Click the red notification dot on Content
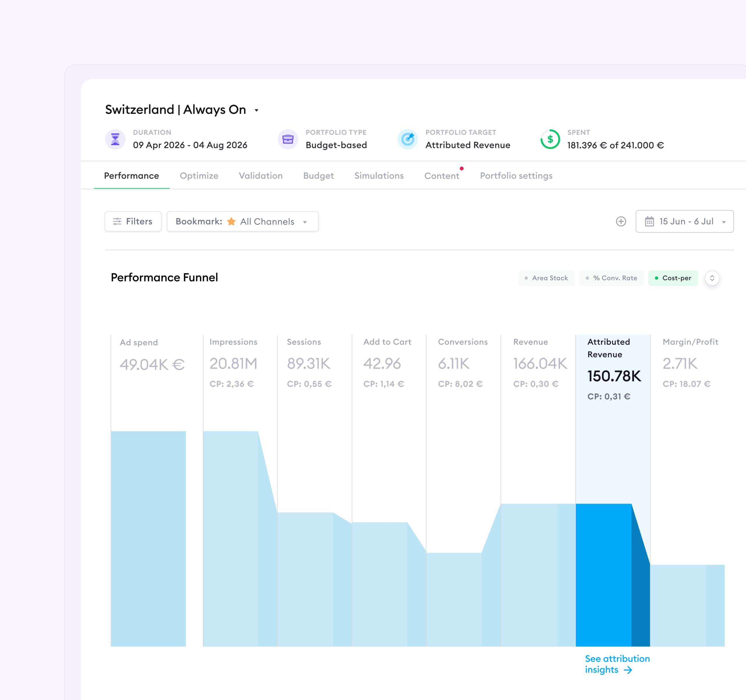Image resolution: width=746 pixels, height=700 pixels. click(x=462, y=168)
